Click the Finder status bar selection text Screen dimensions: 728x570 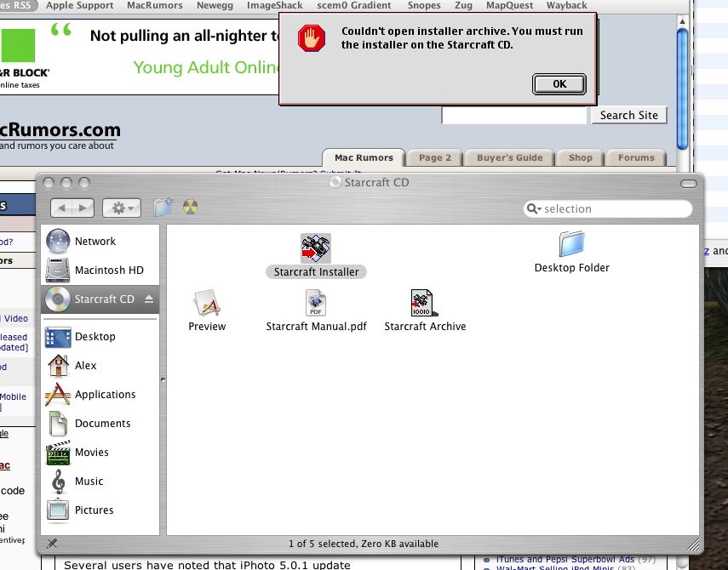coord(364,544)
